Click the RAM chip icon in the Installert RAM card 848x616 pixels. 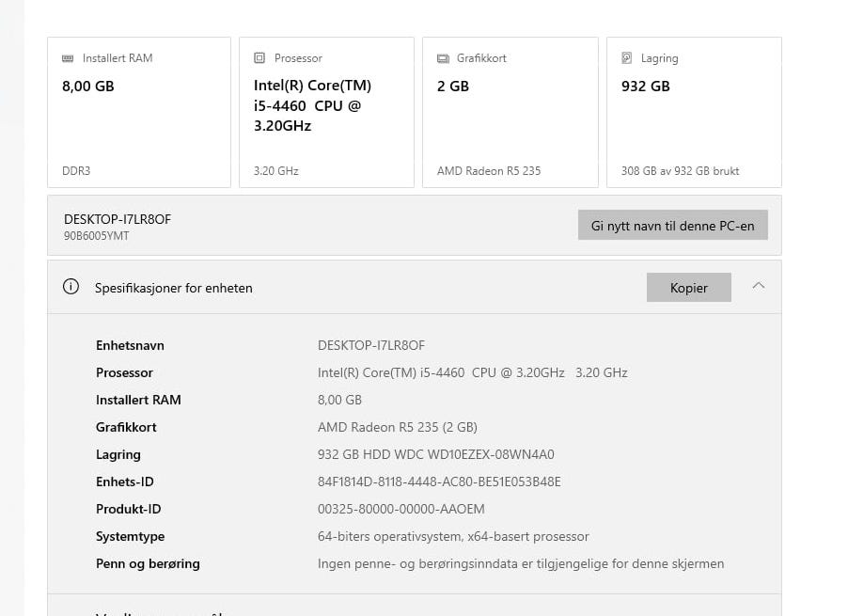click(x=68, y=58)
